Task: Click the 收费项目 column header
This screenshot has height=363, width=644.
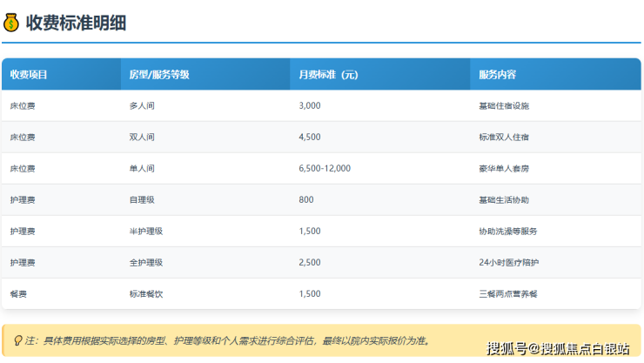Action: (x=29, y=75)
